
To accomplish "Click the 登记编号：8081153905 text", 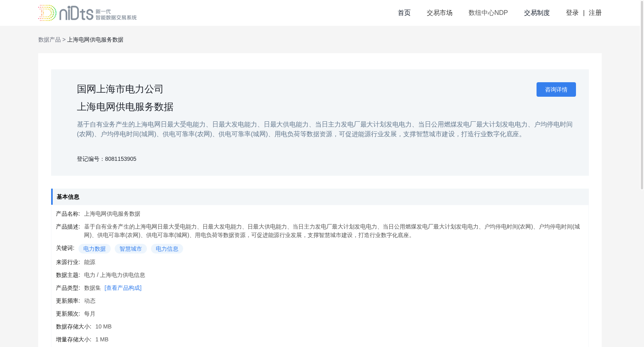I will coord(107,159).
